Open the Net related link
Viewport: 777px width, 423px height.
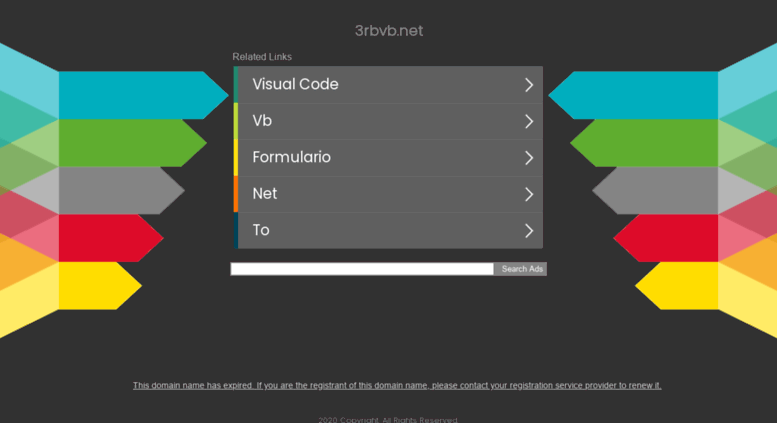[x=388, y=194]
